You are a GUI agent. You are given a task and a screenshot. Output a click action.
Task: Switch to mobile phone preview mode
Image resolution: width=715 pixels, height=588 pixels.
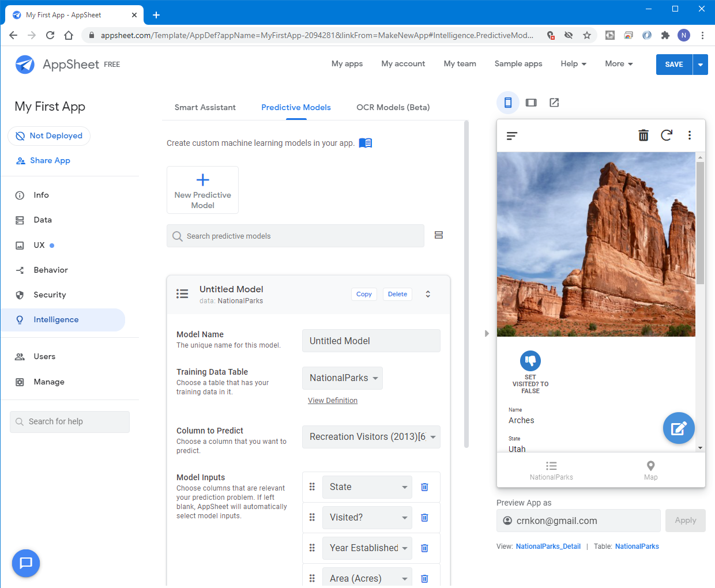508,103
